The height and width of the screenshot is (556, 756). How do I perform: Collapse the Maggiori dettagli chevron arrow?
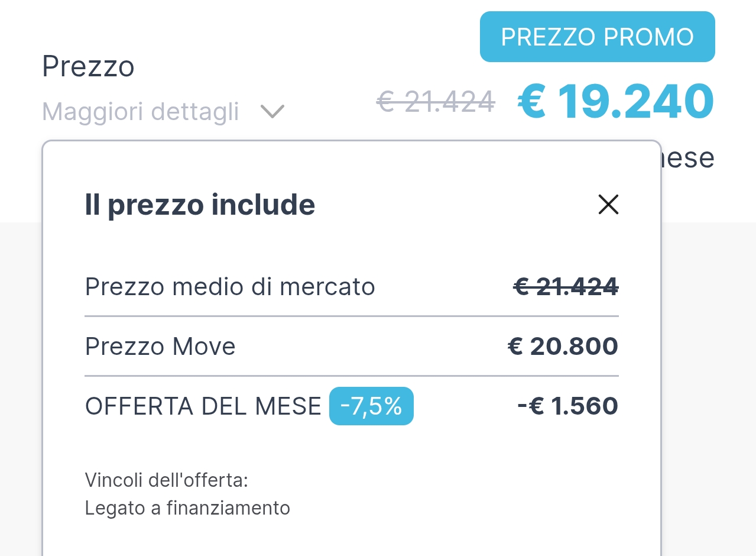[272, 111]
